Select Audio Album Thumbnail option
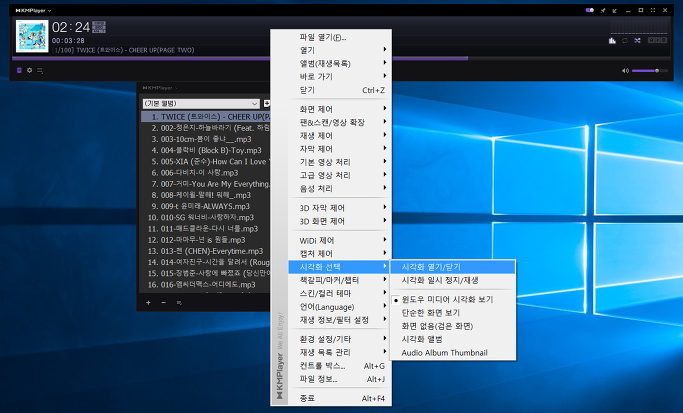Screen dimensions: 683x413 (453, 352)
